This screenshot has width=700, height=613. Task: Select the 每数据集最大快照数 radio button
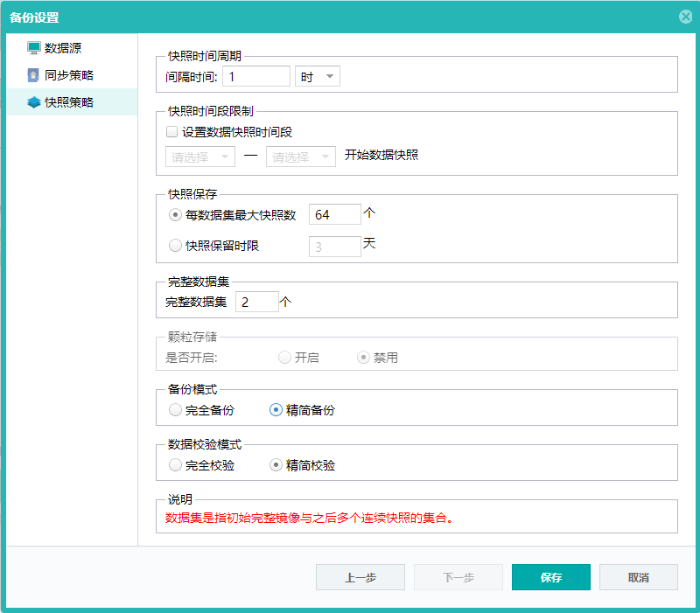(x=175, y=214)
